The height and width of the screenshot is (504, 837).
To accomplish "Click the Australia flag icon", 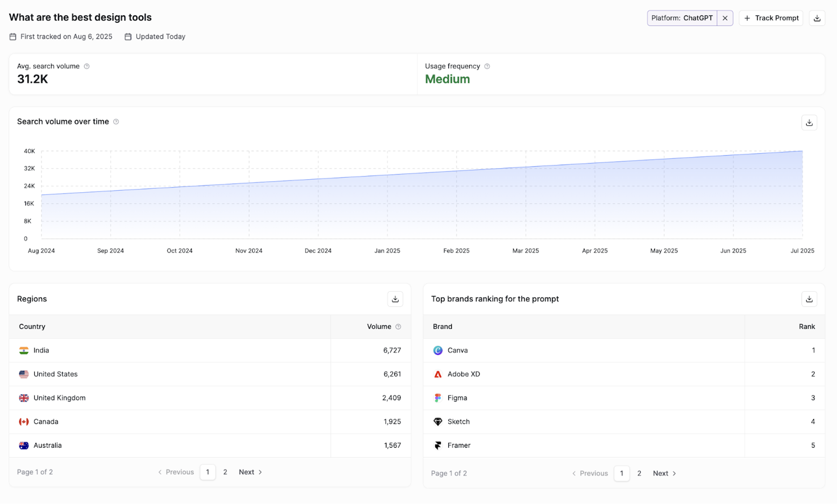I will point(24,446).
